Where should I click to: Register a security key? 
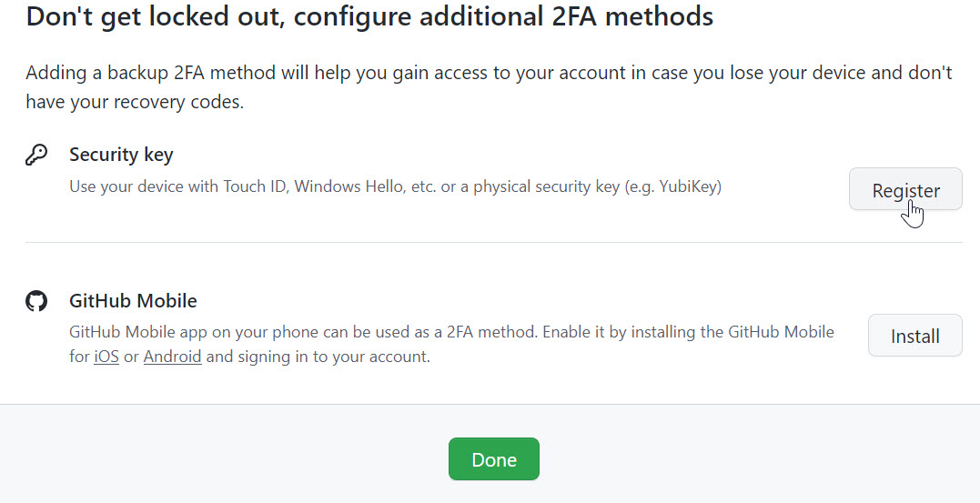[904, 190]
